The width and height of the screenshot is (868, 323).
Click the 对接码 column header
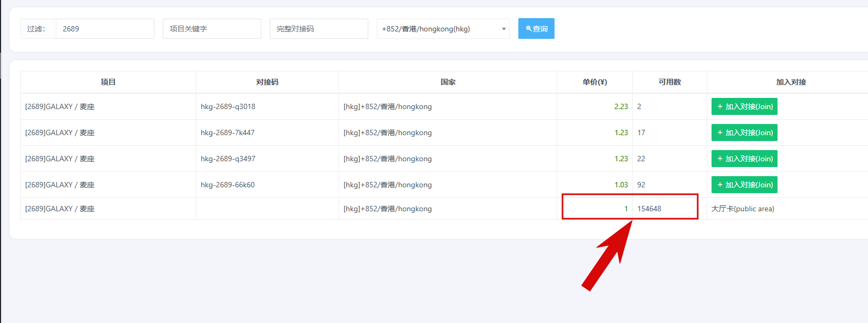(x=267, y=82)
